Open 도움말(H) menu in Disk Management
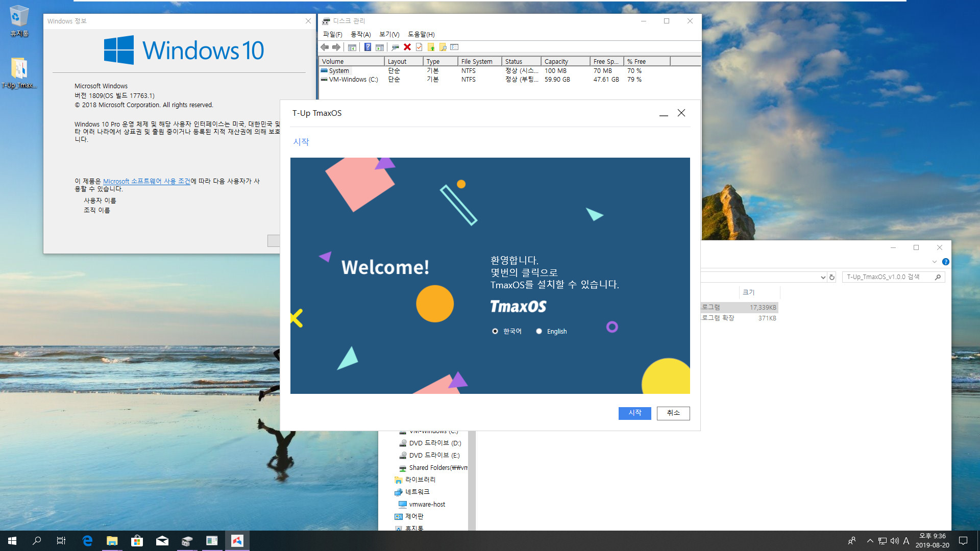 (421, 34)
